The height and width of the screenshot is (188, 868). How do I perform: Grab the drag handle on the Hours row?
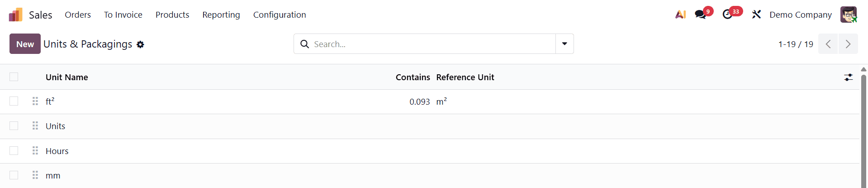click(35, 151)
